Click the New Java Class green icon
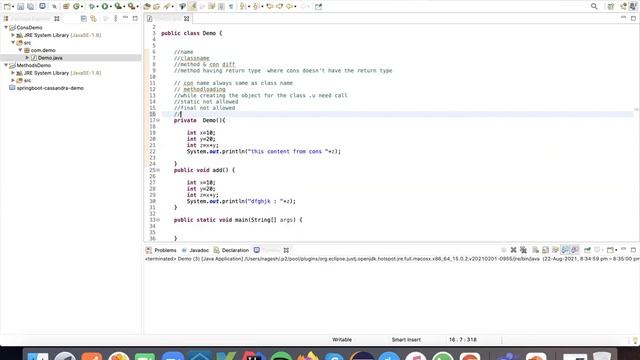This screenshot has height=360, width=640. pos(76,6)
